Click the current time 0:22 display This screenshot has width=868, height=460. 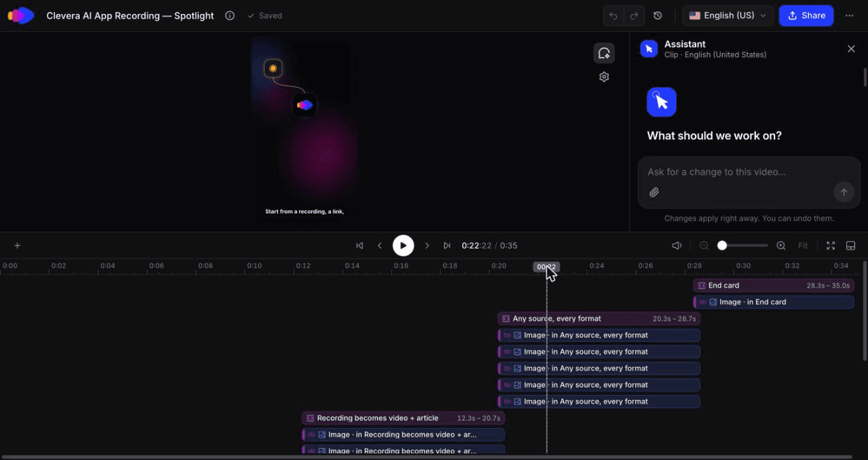[477, 245]
